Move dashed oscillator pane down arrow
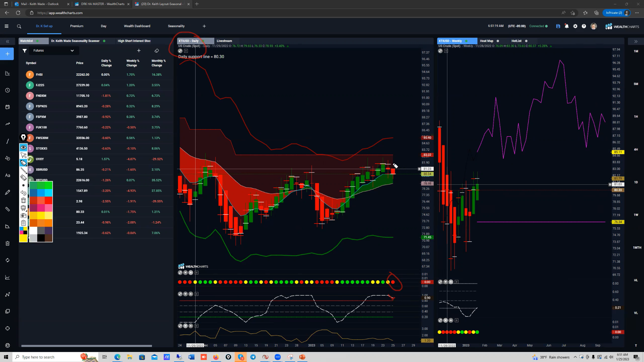644x362 pixels. coord(185,294)
